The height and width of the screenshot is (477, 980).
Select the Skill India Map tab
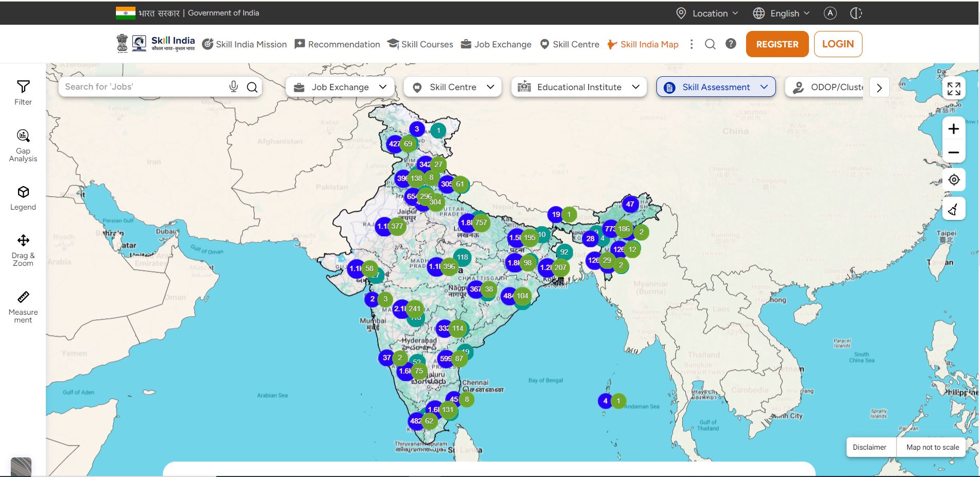click(x=643, y=44)
